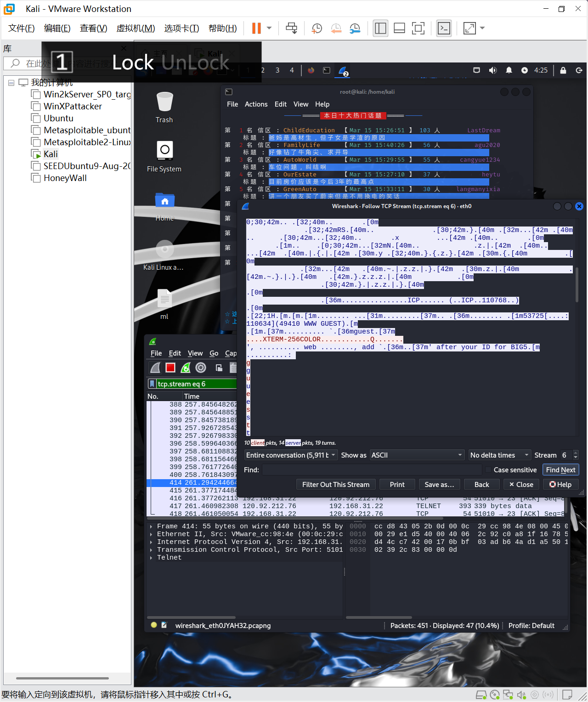Image resolution: width=588 pixels, height=702 pixels.
Task: Enter VMware full screen mode icon
Action: click(418, 28)
